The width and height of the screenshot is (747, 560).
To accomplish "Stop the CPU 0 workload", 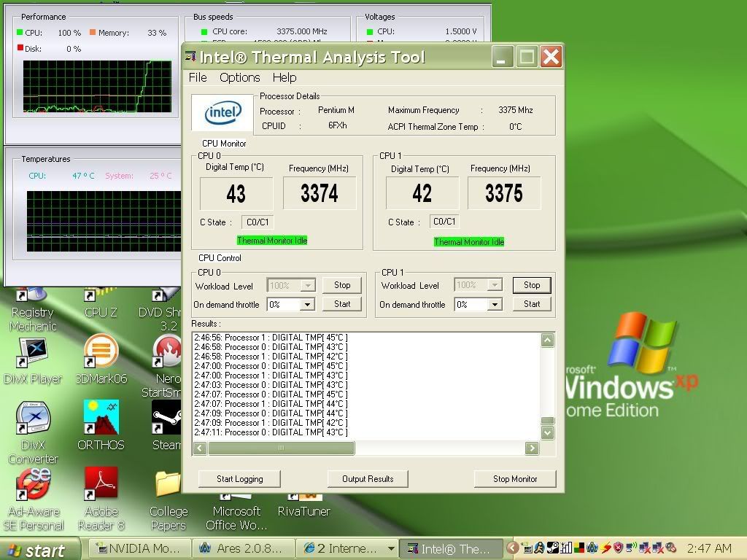I will tap(342, 285).
